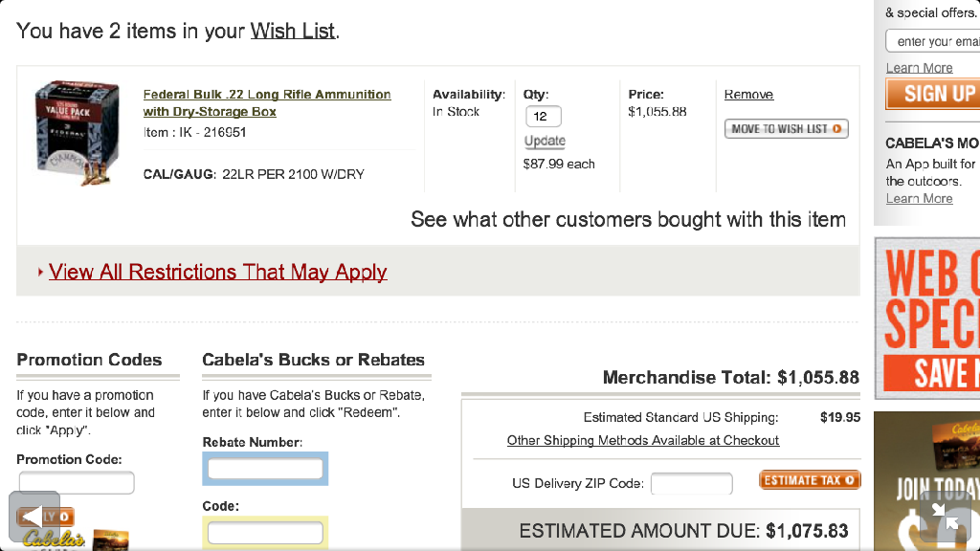
Task: Click the orange Sign Up button
Action: point(932,95)
